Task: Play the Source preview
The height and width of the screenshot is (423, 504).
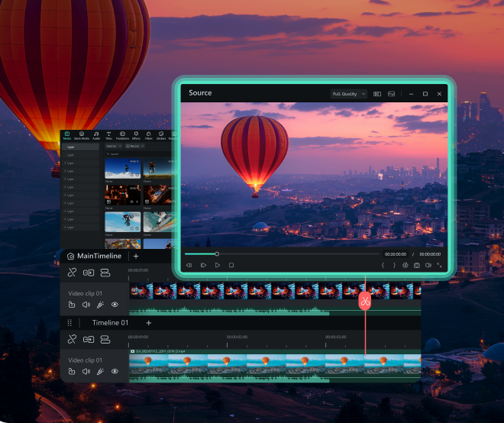Action: [x=218, y=265]
